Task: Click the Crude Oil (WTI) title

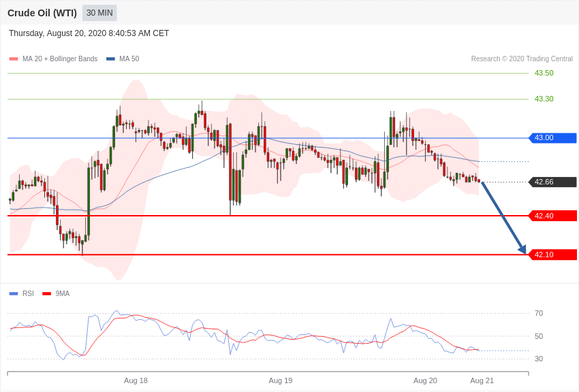Action: (42, 14)
